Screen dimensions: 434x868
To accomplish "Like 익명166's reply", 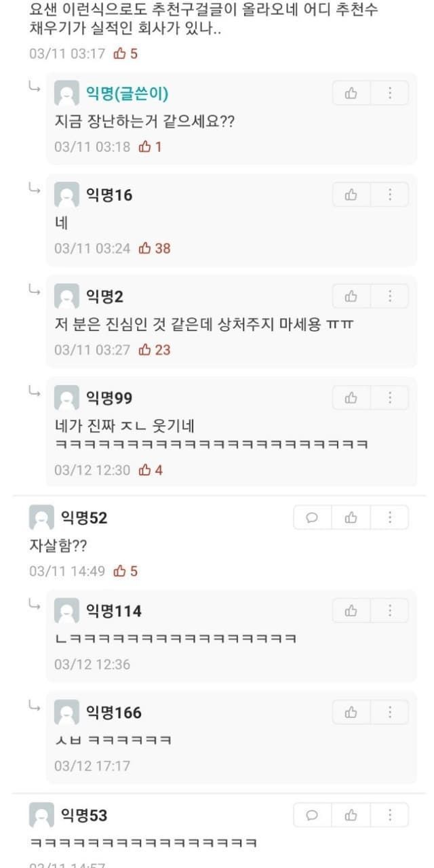I will [351, 713].
